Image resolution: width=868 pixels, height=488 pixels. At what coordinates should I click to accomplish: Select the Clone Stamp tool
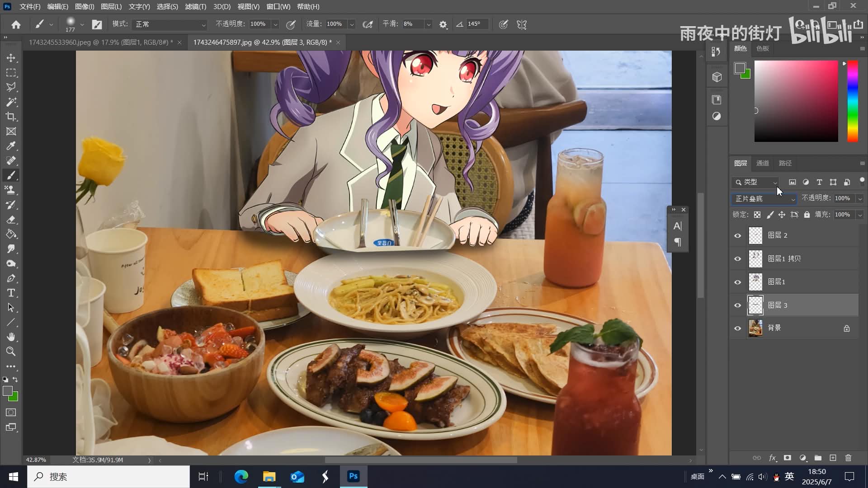pos(11,190)
